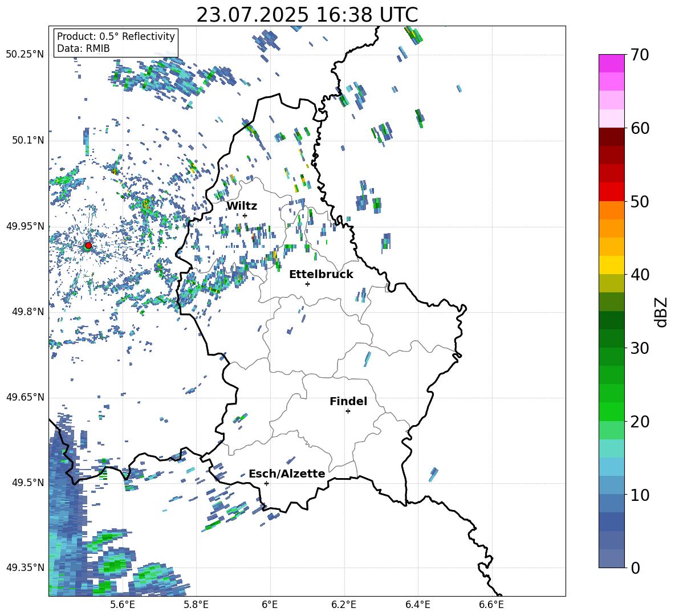Pick the slate blue bottom colorbar segment
Image resolution: width=675 pixels, height=616 pixels.
click(x=612, y=558)
